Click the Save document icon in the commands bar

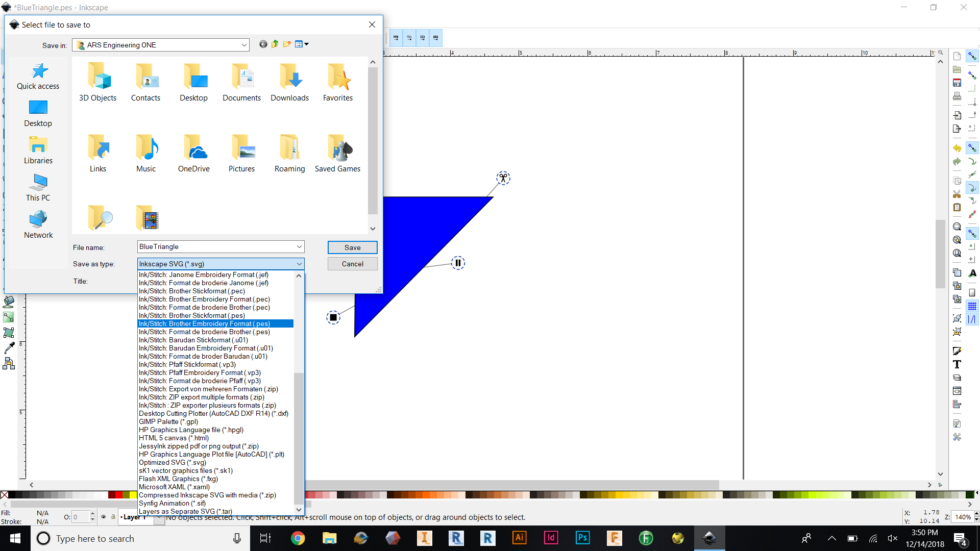click(x=957, y=83)
